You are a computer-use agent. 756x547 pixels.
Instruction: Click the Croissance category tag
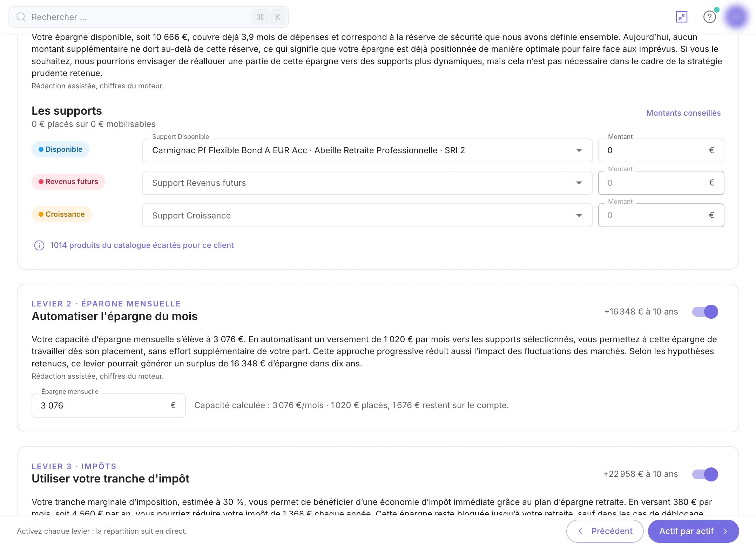pyautogui.click(x=62, y=214)
